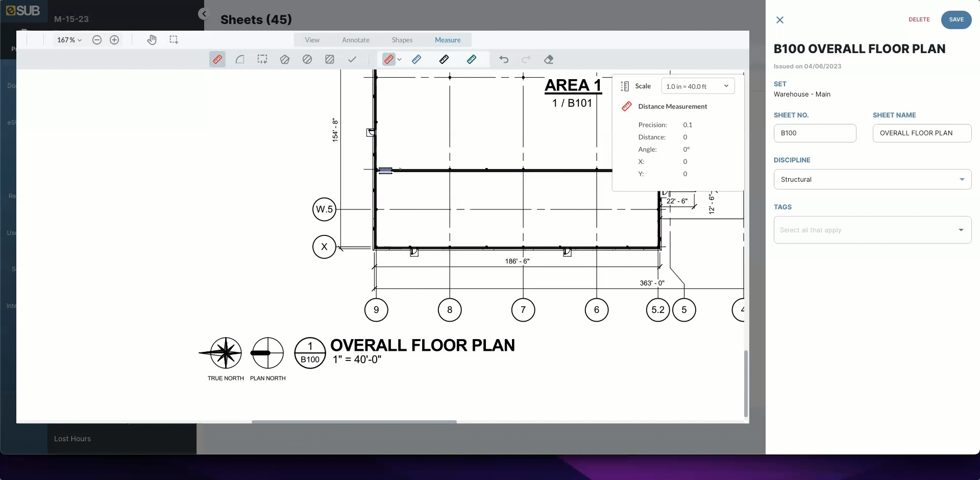The image size is (980, 480).
Task: Zoom in with the plus button
Action: tap(114, 40)
